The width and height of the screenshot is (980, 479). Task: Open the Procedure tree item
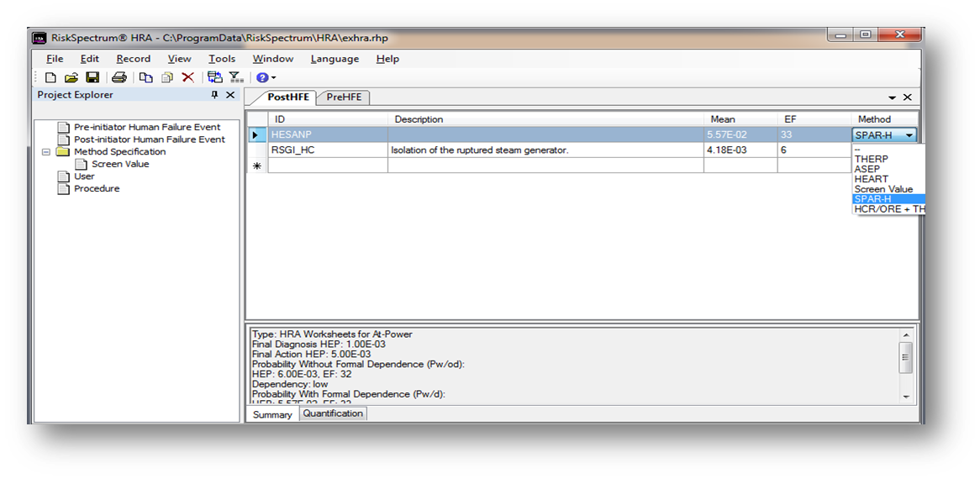[97, 188]
